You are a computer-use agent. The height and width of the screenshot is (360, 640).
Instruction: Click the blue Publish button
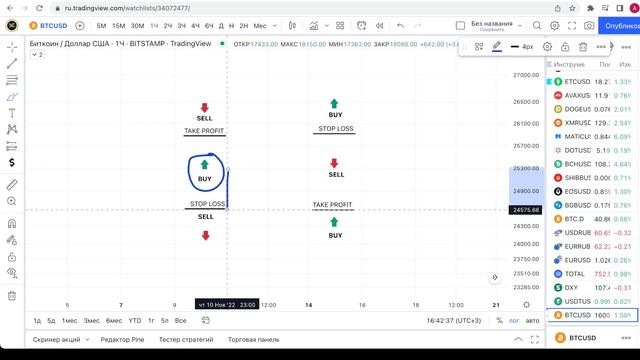tap(619, 26)
